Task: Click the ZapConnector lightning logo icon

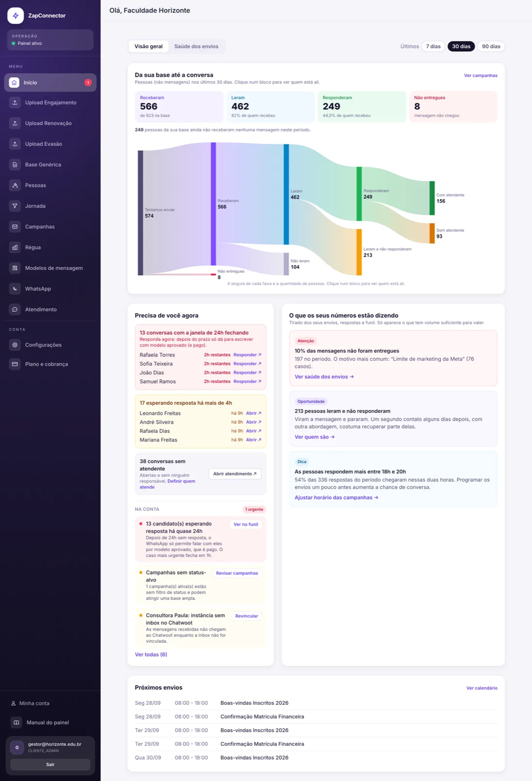Action: tap(16, 16)
